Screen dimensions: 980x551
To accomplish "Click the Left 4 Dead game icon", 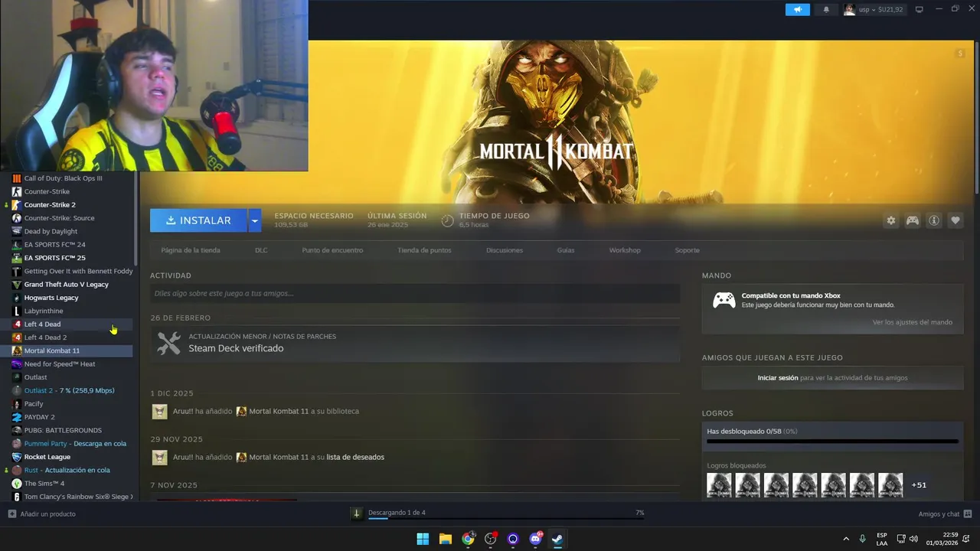I will click(17, 324).
